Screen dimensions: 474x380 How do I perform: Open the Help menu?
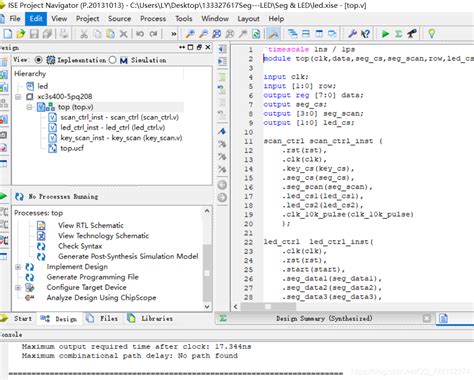276,19
